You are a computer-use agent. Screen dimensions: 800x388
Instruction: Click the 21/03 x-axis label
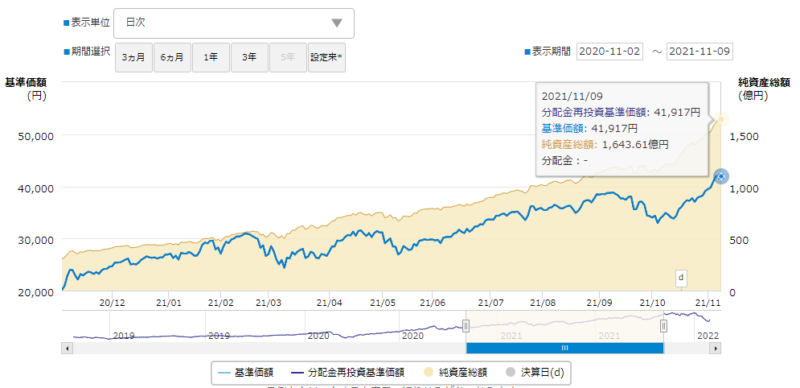pos(268,302)
